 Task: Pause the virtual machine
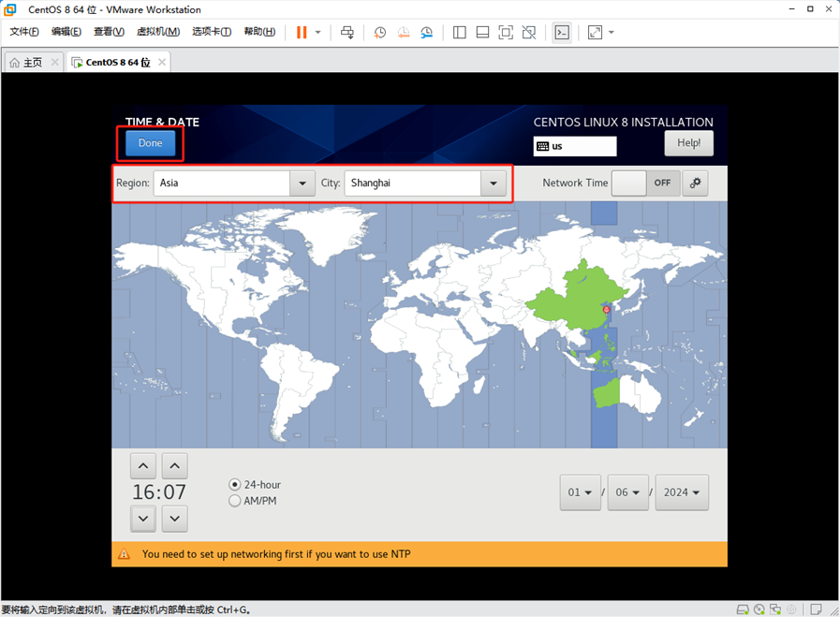point(302,32)
